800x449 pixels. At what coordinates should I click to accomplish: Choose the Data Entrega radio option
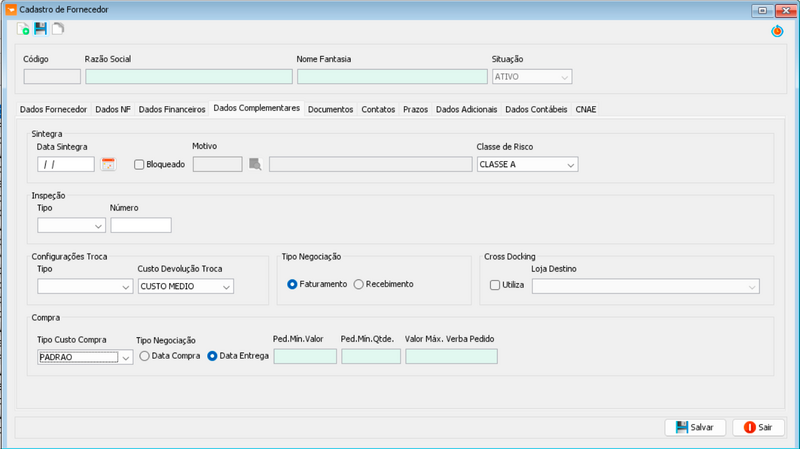(212, 356)
